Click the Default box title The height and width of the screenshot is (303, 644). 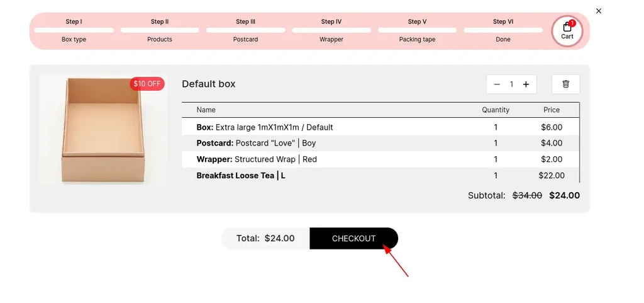click(x=209, y=84)
